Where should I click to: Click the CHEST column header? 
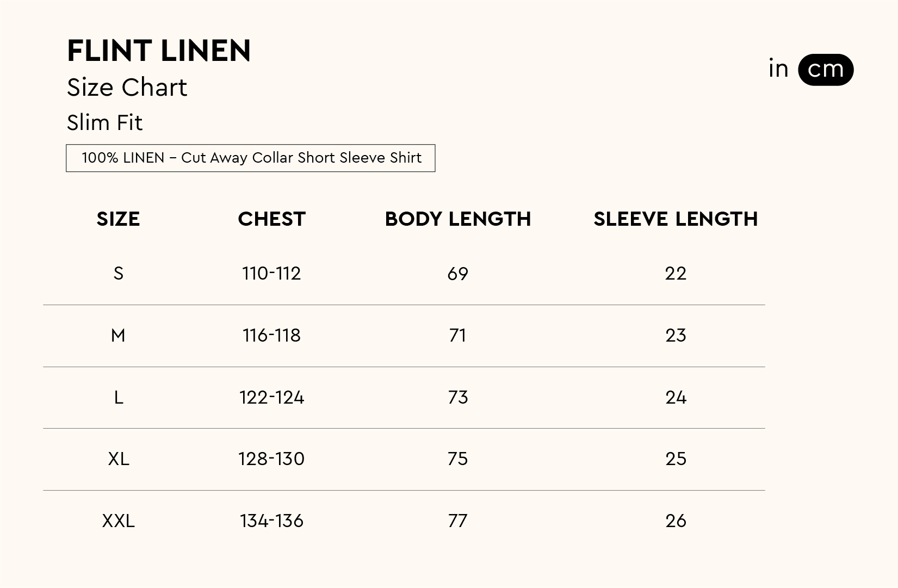point(271,219)
